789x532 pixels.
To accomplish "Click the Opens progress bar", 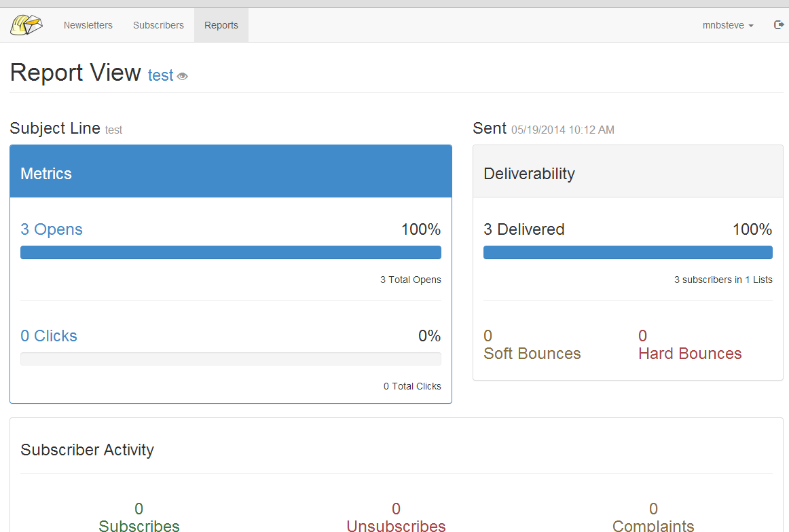I will click(231, 252).
